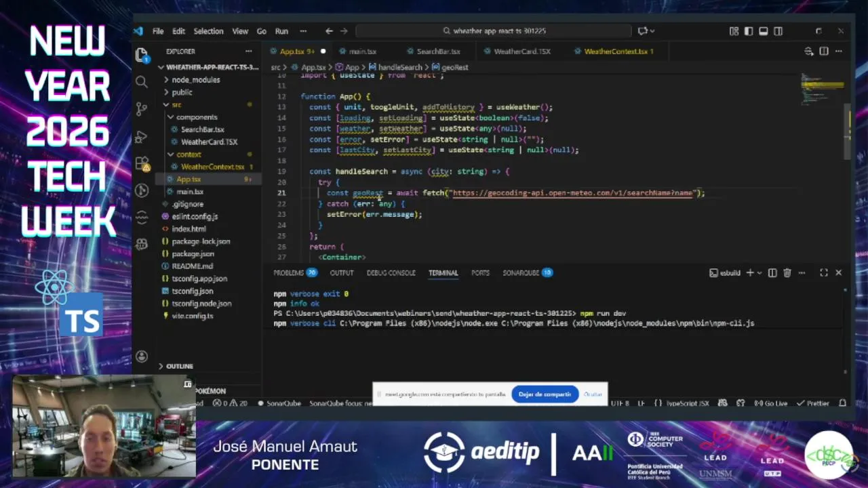The image size is (868, 488).
Task: Open the Run menu
Action: 281,31
